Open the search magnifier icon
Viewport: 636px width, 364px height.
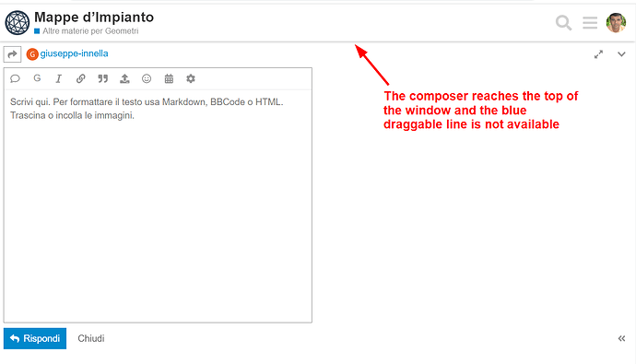click(x=563, y=23)
